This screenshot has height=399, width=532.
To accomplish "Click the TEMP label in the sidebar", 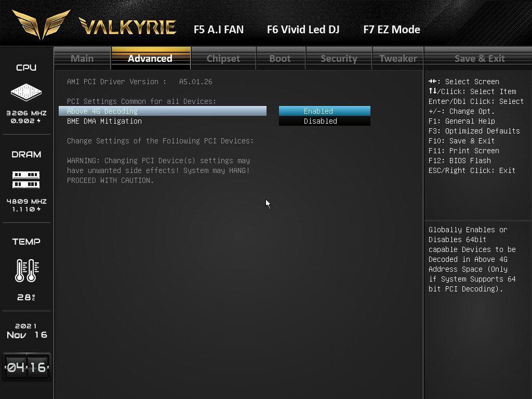I will pos(26,242).
